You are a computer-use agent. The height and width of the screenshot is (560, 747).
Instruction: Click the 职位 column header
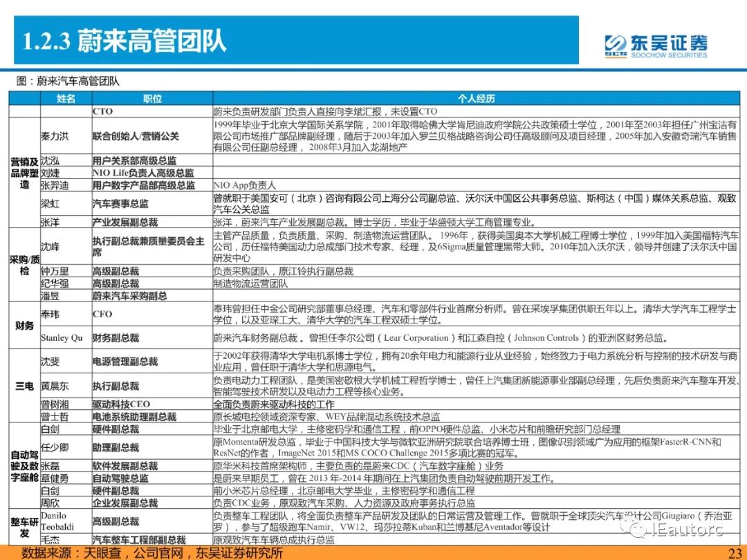pyautogui.click(x=152, y=98)
